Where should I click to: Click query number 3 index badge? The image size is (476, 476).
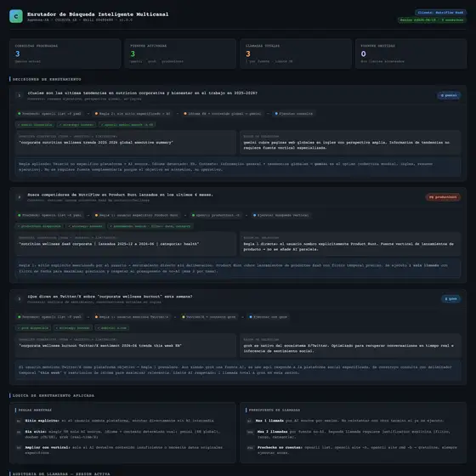point(19,298)
